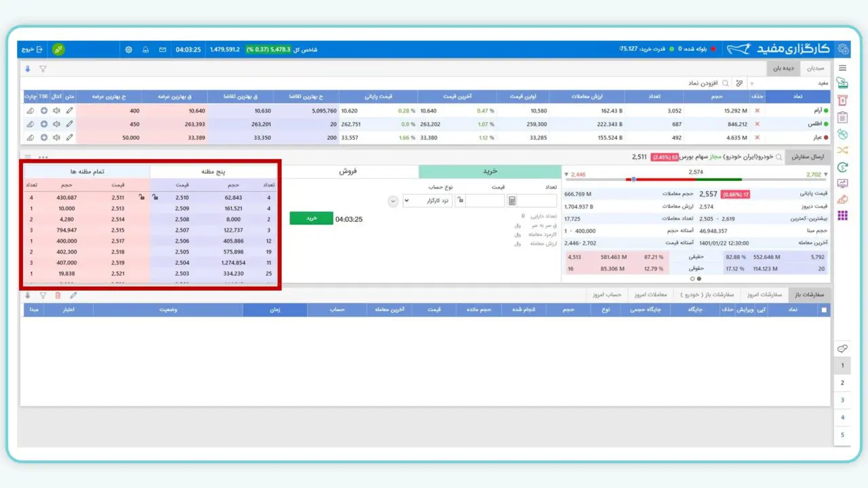The image size is (868, 488).
Task: Click the filter funnel above watchlist table
Action: pos(43,68)
